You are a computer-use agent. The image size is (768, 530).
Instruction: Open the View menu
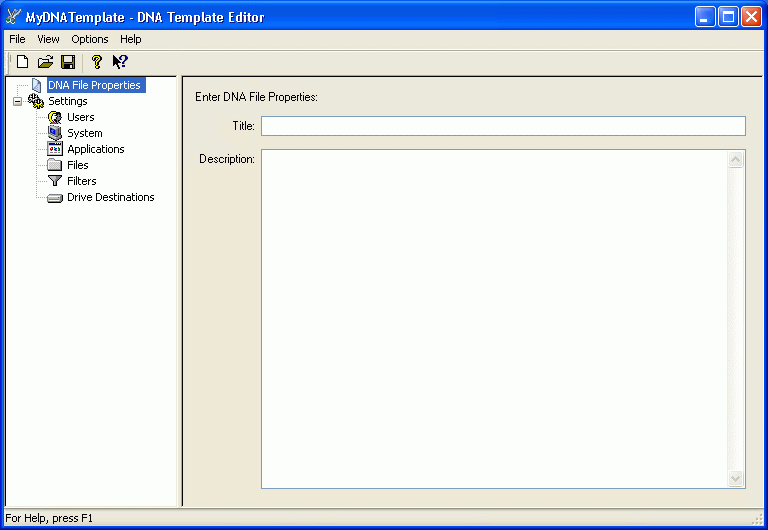click(48, 39)
